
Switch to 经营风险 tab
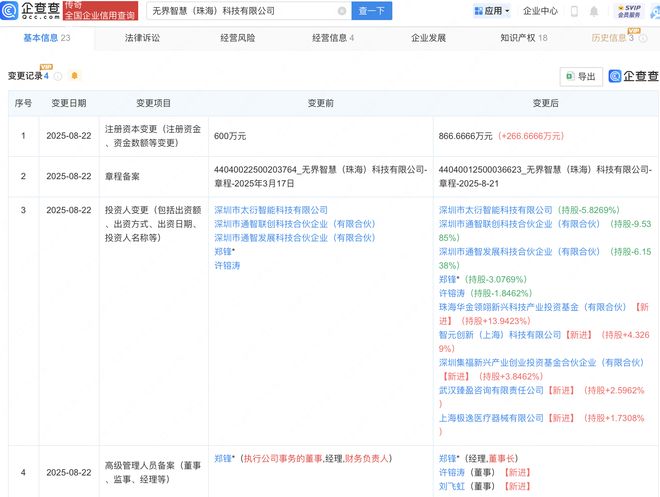(x=238, y=38)
